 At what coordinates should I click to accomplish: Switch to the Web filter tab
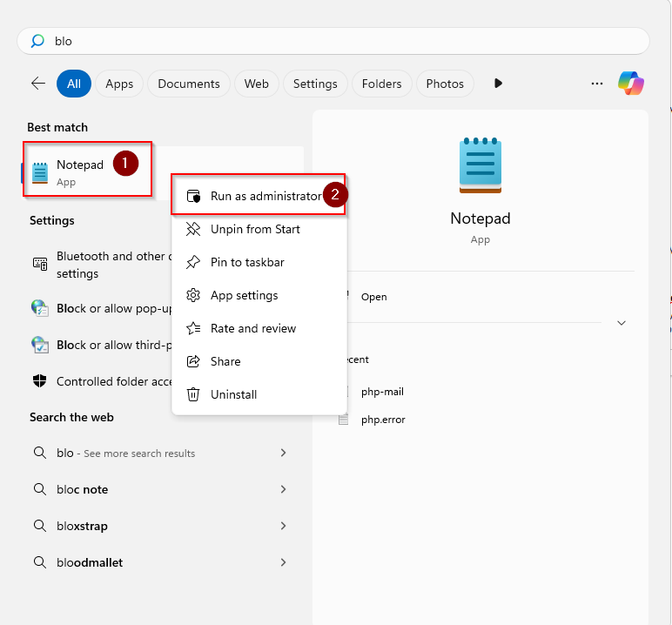pyautogui.click(x=256, y=84)
